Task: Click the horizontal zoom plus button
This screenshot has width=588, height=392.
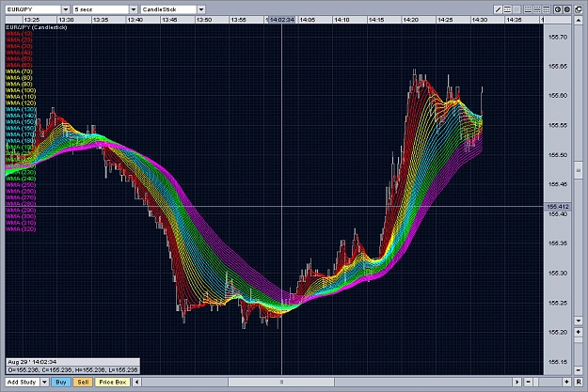Action: click(566, 382)
